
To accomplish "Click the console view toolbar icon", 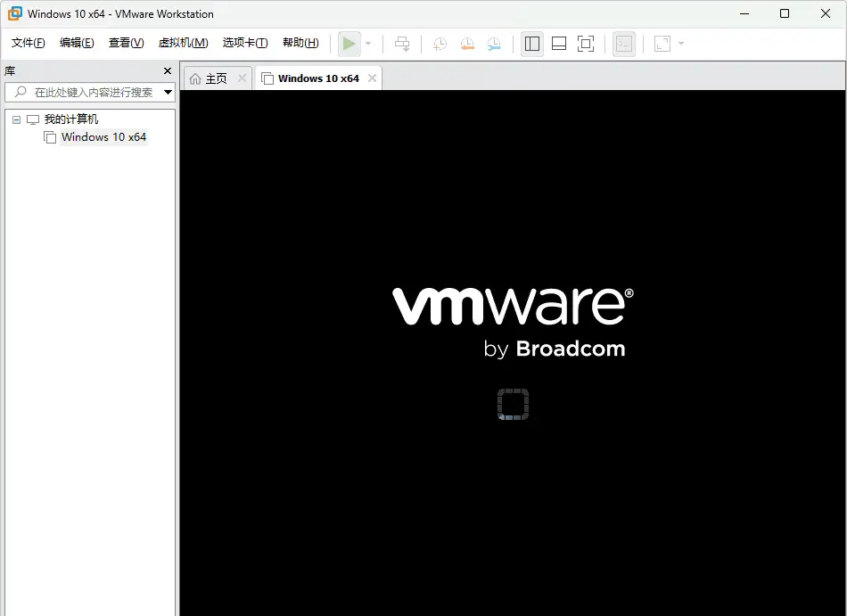I will pos(624,44).
